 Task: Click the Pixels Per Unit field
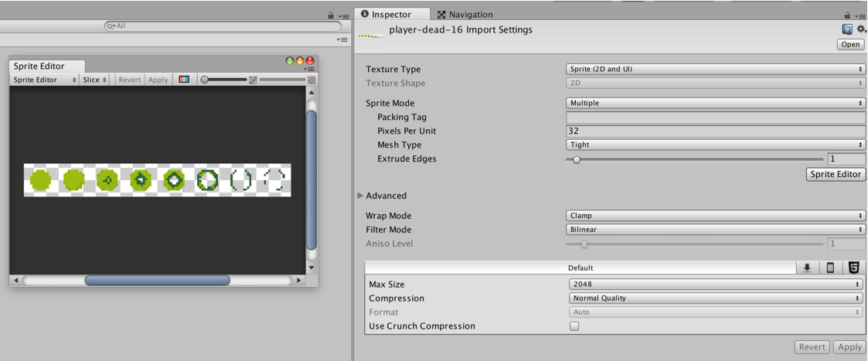point(715,131)
